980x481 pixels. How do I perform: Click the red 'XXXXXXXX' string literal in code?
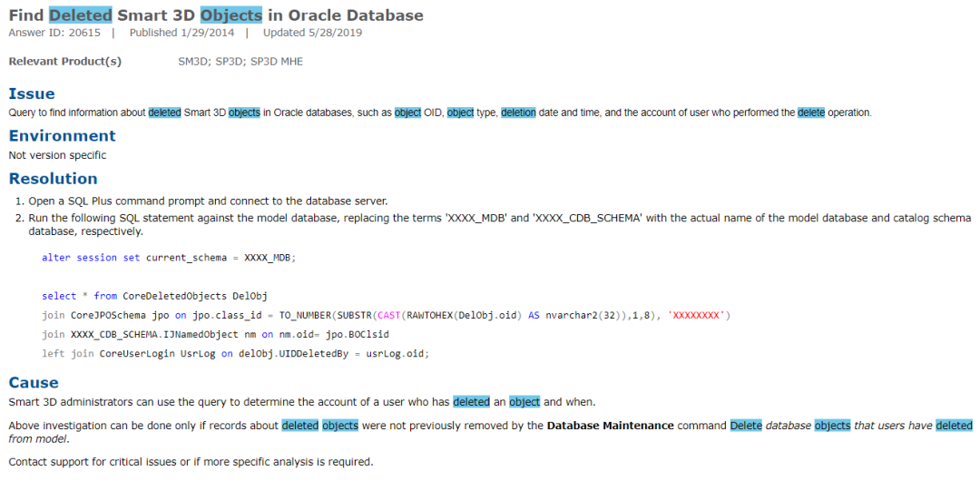click(696, 315)
